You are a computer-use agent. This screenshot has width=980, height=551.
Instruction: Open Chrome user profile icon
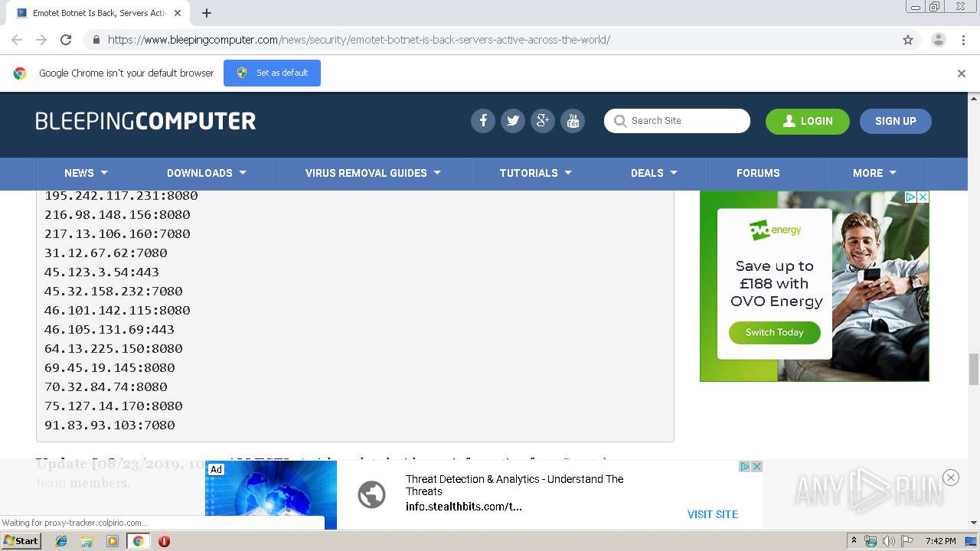(939, 40)
